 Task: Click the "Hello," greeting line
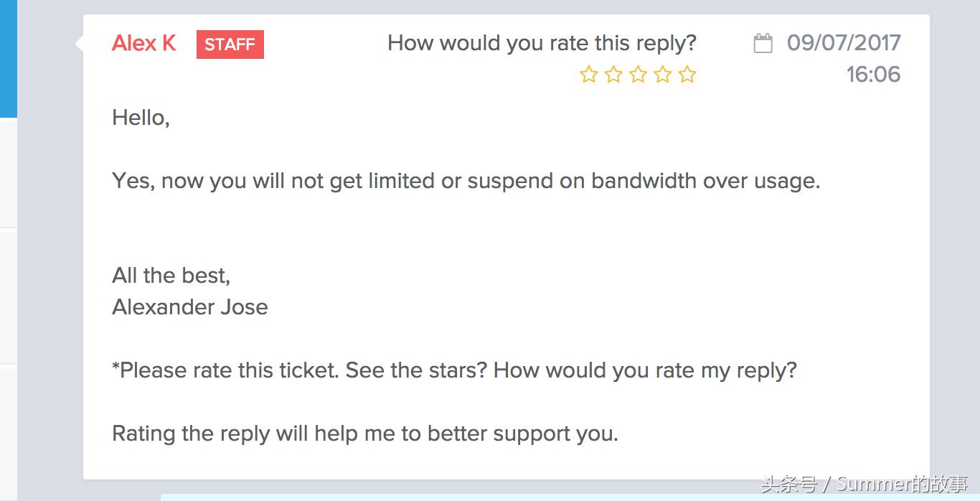[141, 118]
